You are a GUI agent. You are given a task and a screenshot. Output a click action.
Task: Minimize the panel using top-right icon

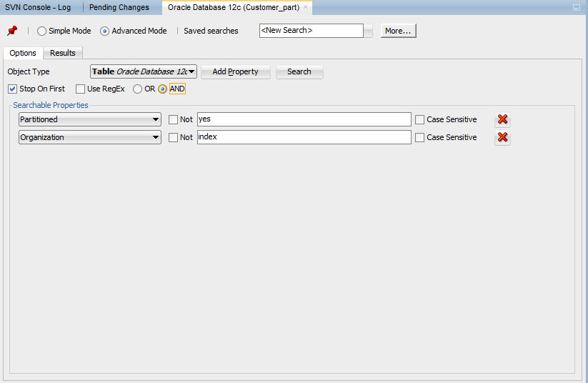pos(577,7)
